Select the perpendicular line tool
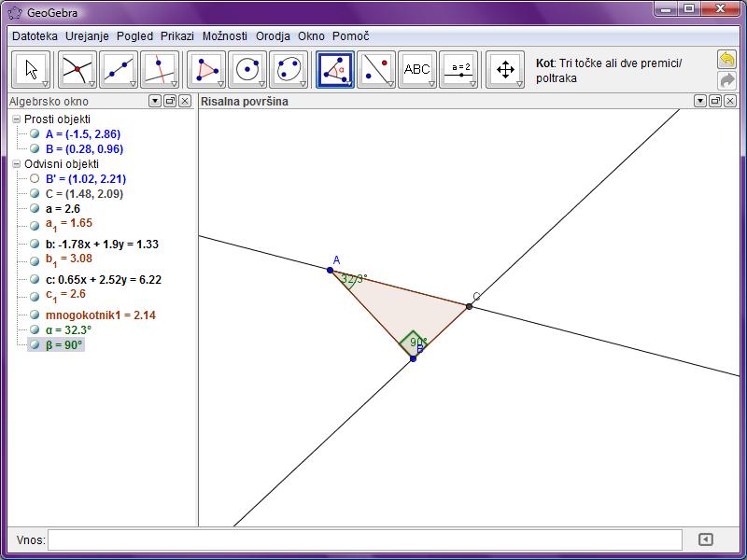The image size is (747, 560). click(x=159, y=69)
